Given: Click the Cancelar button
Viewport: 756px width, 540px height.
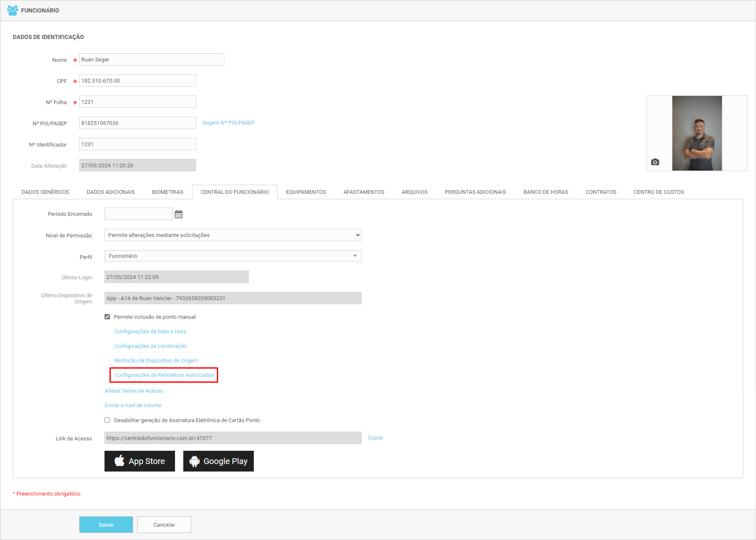Looking at the screenshot, I should click(x=164, y=525).
